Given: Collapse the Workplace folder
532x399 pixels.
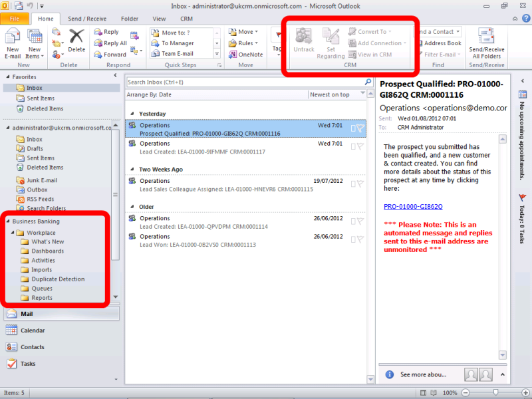Looking at the screenshot, I should point(13,232).
